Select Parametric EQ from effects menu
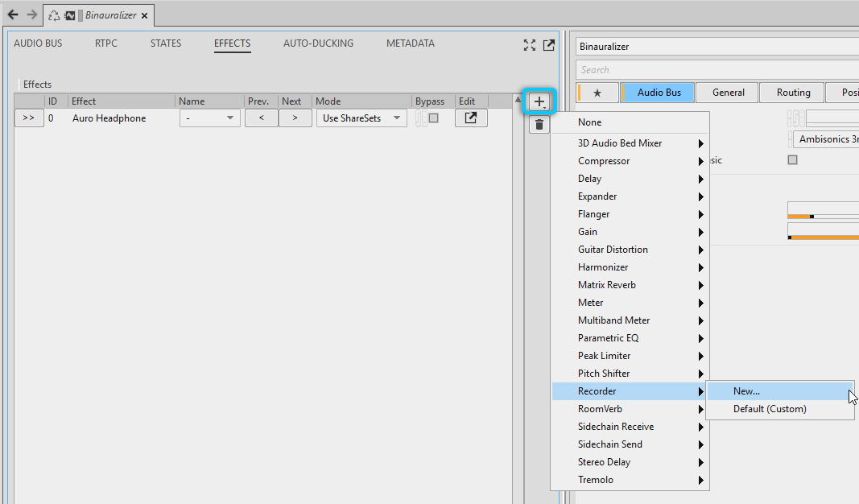The height and width of the screenshot is (504, 859). coord(608,338)
